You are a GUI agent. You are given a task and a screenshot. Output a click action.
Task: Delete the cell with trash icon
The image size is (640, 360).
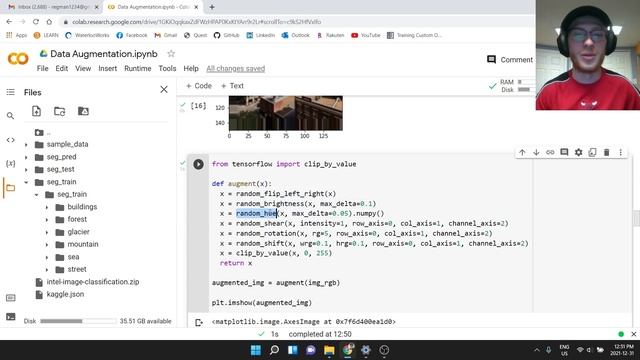click(x=607, y=152)
